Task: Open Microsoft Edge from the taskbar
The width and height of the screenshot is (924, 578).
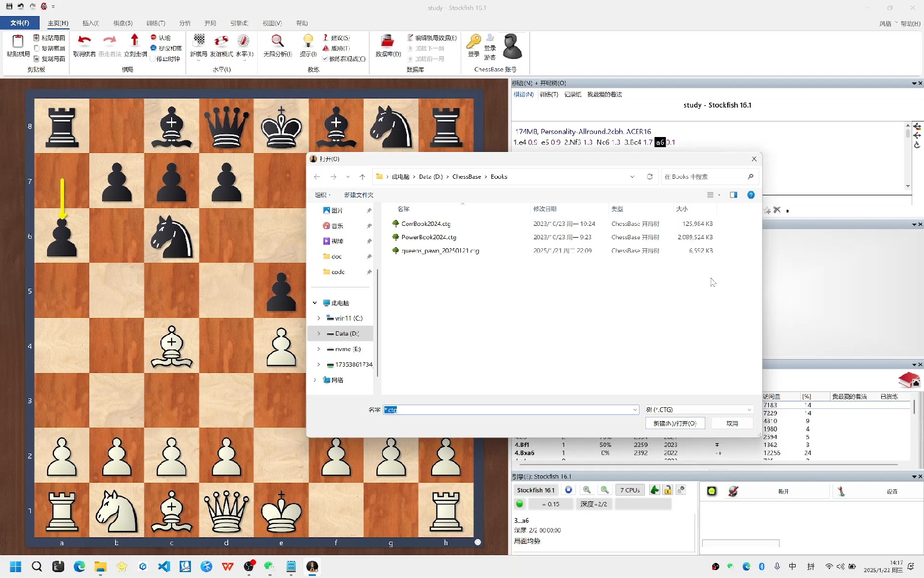Action: (x=79, y=566)
